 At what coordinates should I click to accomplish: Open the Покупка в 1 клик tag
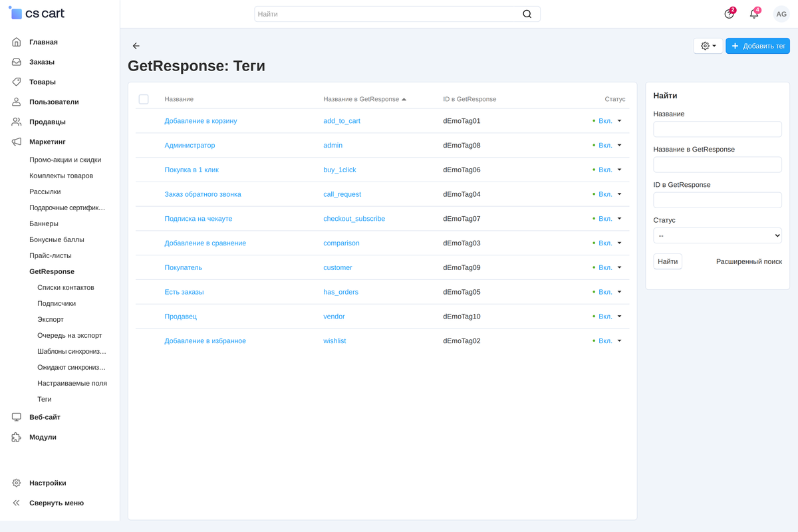tap(192, 170)
